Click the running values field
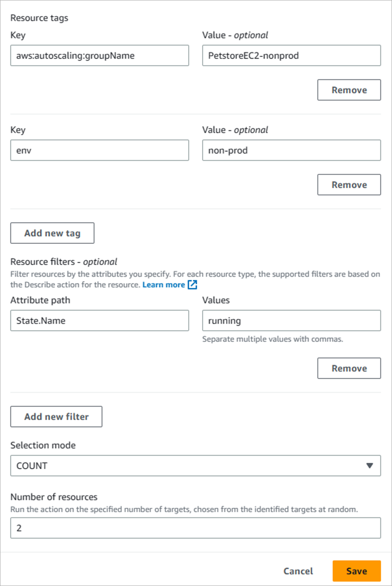The image size is (392, 586). click(x=291, y=320)
